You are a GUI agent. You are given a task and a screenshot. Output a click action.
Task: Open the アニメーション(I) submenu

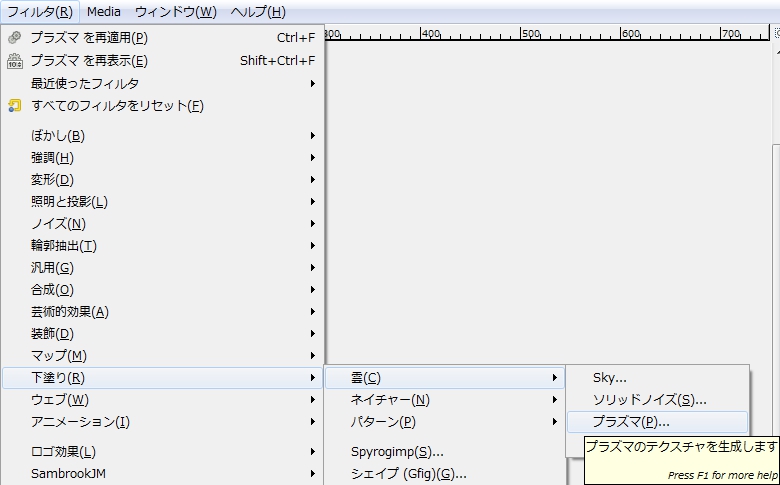point(163,422)
